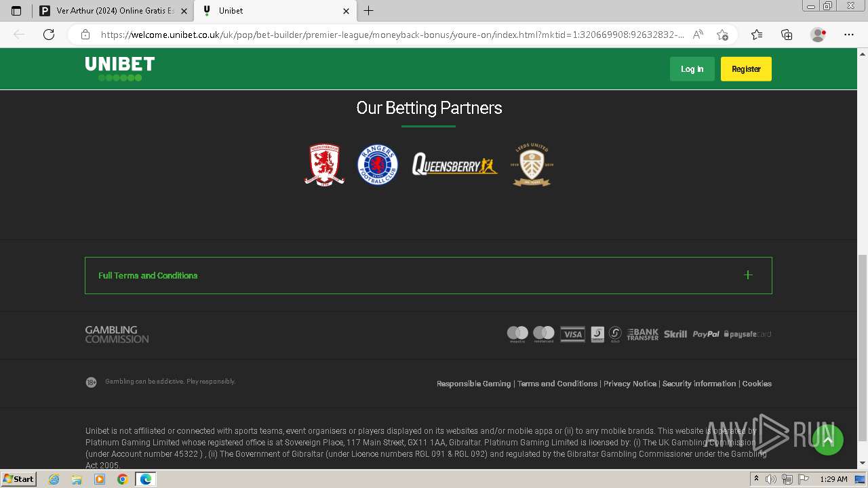Click the Maestro payment icon

pos(517,333)
